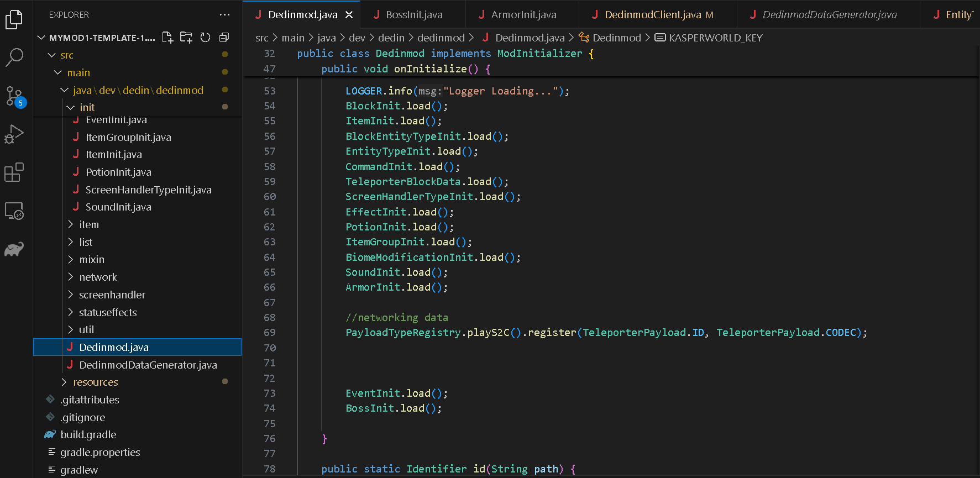Click on BlockInit.load() code line
This screenshot has width=980, height=478.
[396, 106]
